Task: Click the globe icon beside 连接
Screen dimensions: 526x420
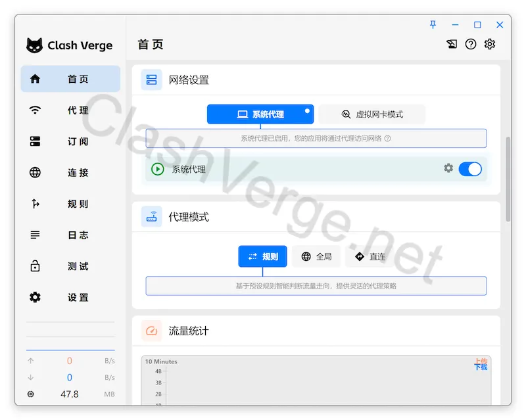Action: 35,172
